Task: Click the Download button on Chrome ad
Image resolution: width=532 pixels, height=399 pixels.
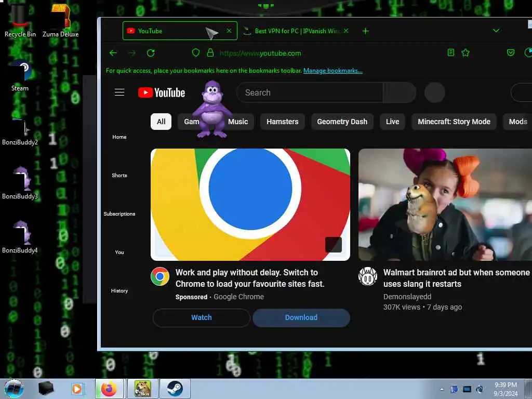Action: 301,317
